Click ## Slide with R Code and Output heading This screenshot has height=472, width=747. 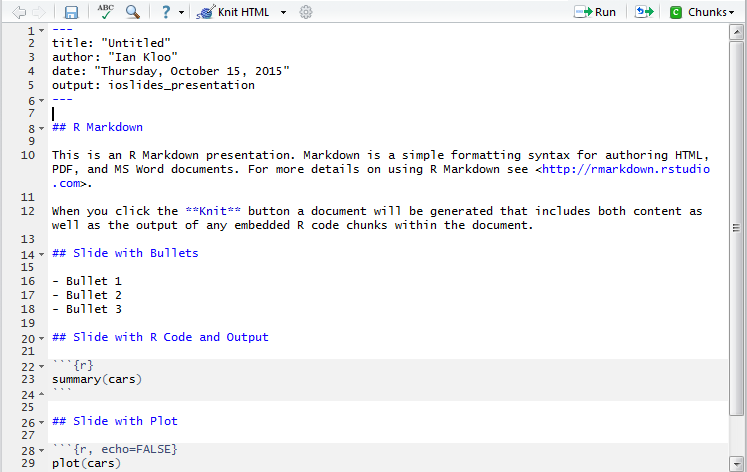tap(160, 337)
